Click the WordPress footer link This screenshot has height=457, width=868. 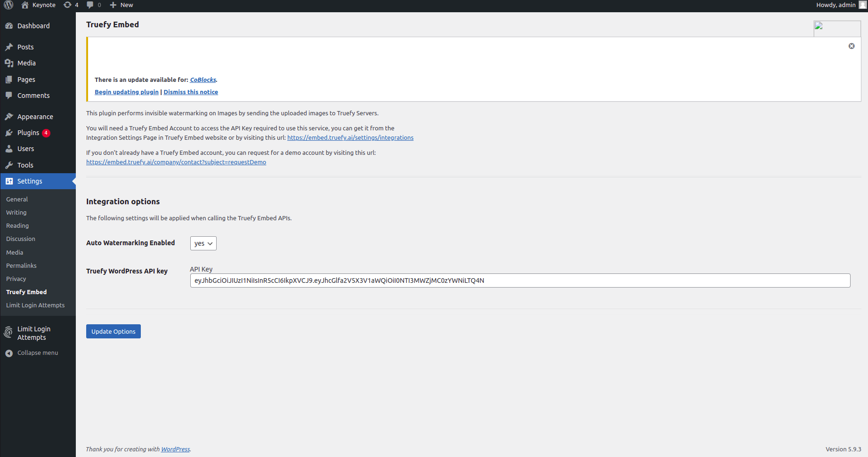tap(176, 449)
